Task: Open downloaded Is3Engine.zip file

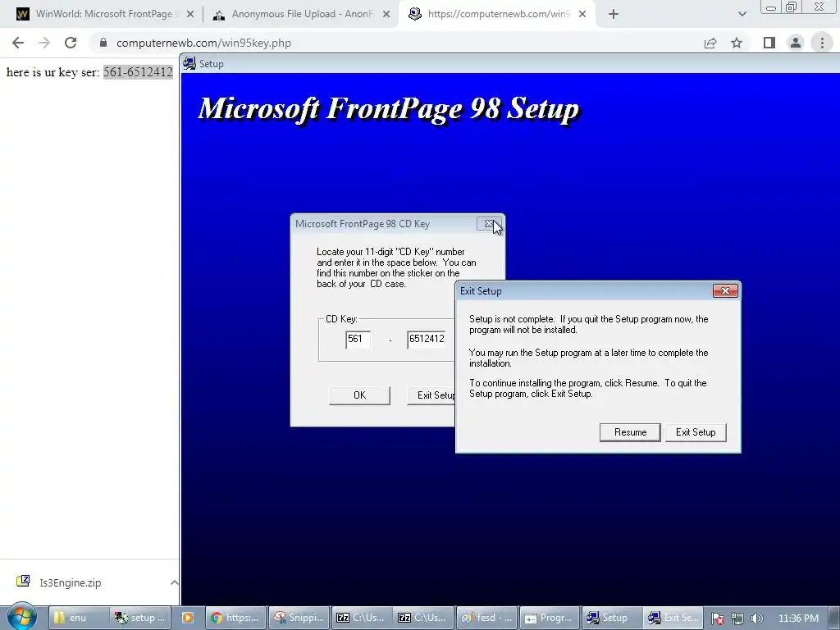Action: (70, 582)
